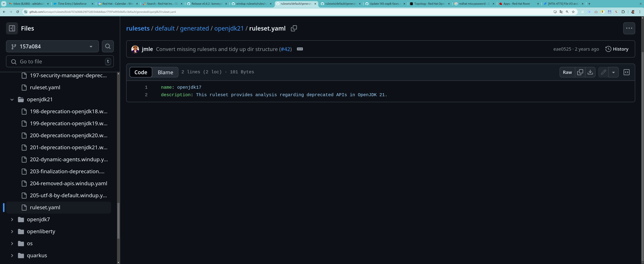Collapse the openjdk21 folder
The image size is (644, 264).
12,99
